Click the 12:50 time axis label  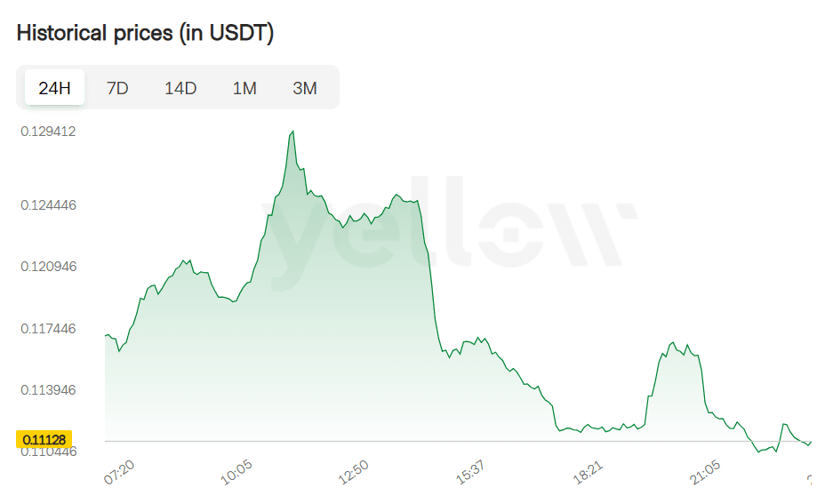[355, 472]
